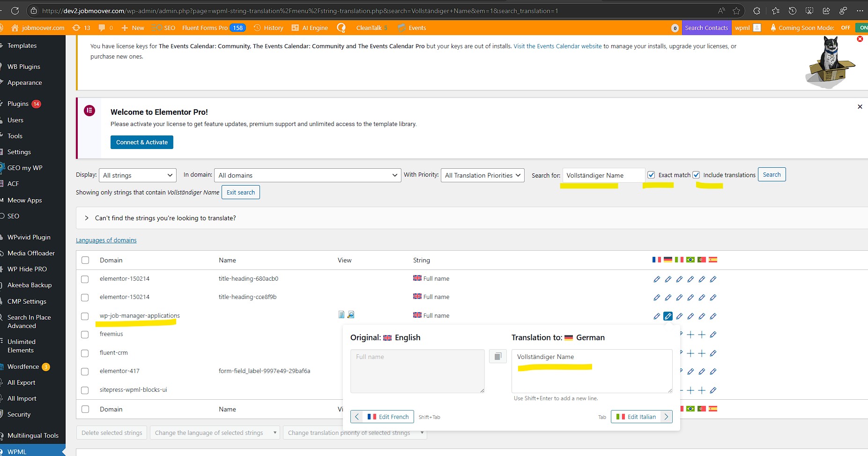Open the 'All domains' dropdown
The width and height of the screenshot is (868, 456).
pyautogui.click(x=307, y=175)
